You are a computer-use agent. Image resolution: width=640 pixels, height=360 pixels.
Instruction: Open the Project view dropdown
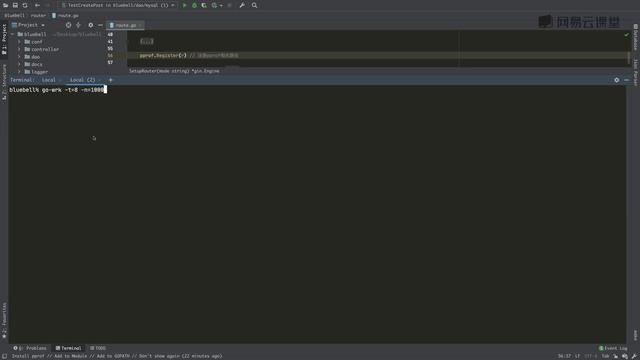click(x=28, y=25)
